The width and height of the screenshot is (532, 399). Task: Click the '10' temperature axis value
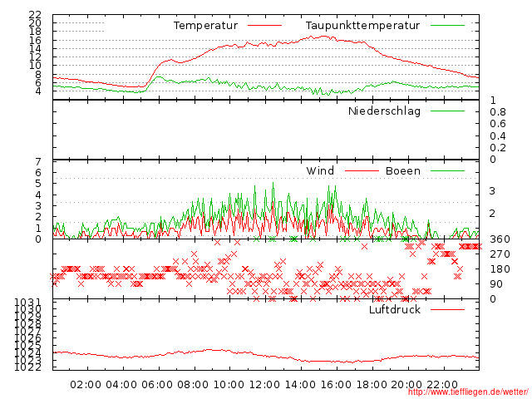[x=35, y=66]
